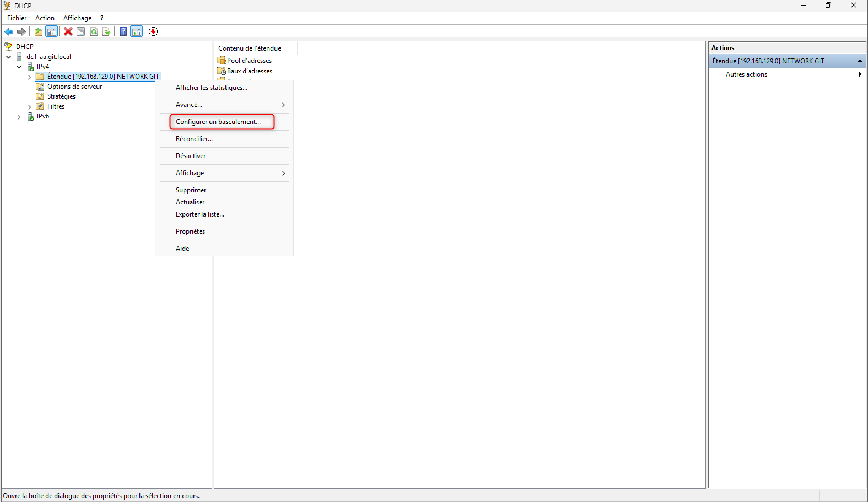The width and height of the screenshot is (868, 502).
Task: Open the ? help menu
Action: click(x=101, y=18)
